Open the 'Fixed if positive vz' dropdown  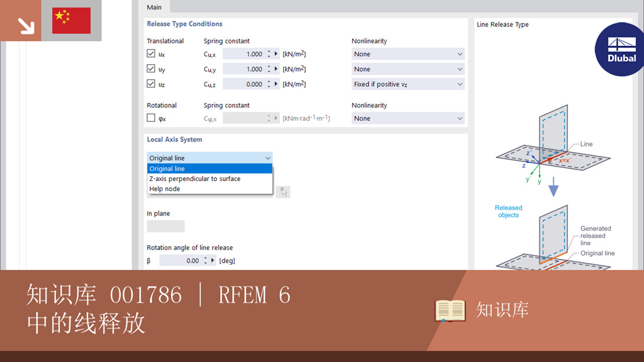tap(408, 84)
